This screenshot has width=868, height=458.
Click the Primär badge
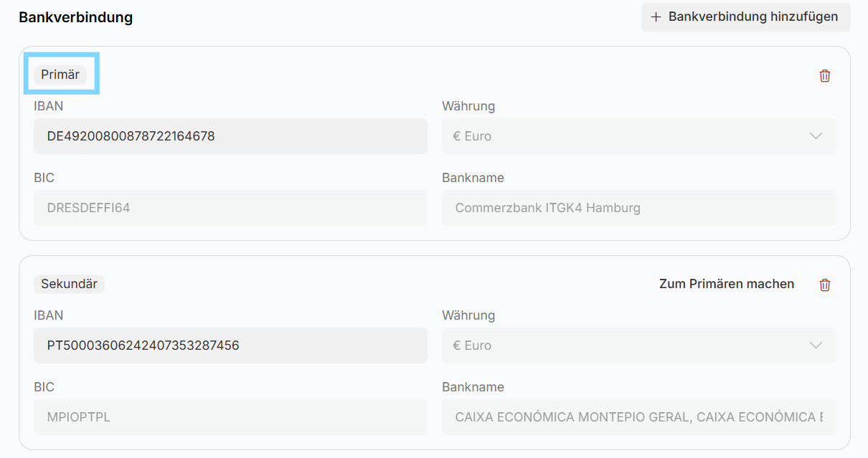tap(60, 75)
